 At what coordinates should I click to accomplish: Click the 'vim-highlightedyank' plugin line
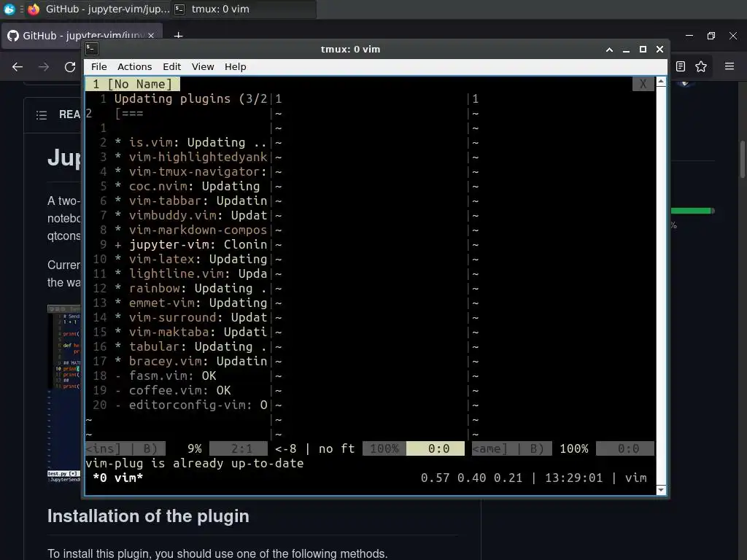click(x=190, y=157)
